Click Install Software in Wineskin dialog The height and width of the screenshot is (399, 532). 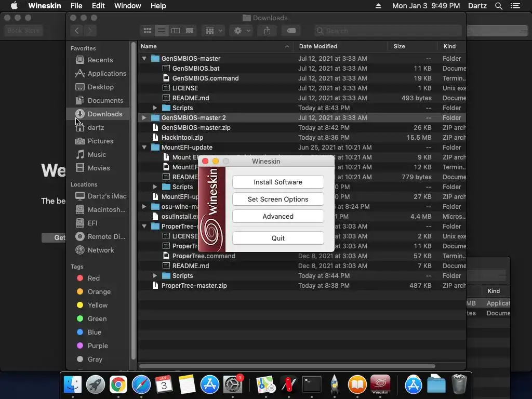pos(278,182)
